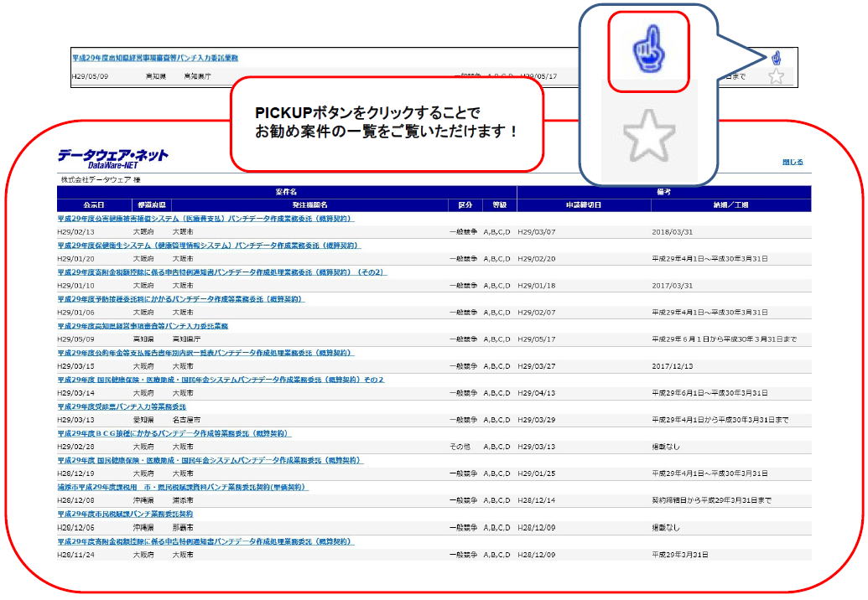Select the H28/12/06 announcement date

pyautogui.click(x=75, y=528)
